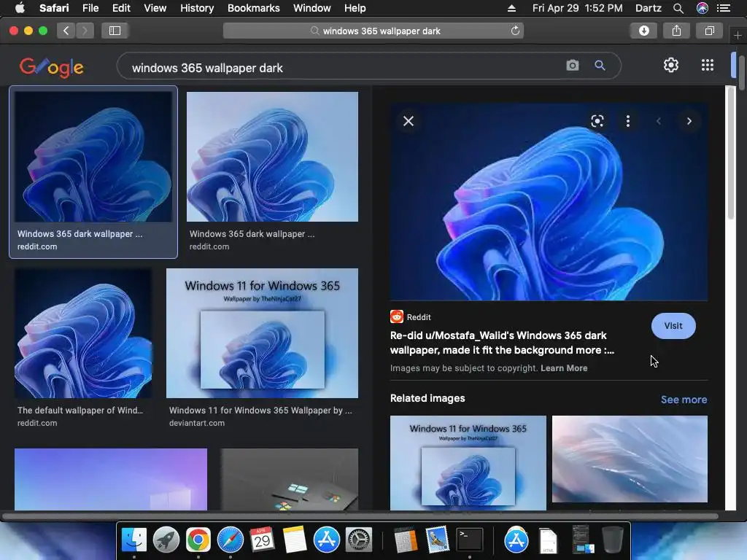
Task: Open The default wallpaper of Wind... thumbnail
Action: point(83,332)
